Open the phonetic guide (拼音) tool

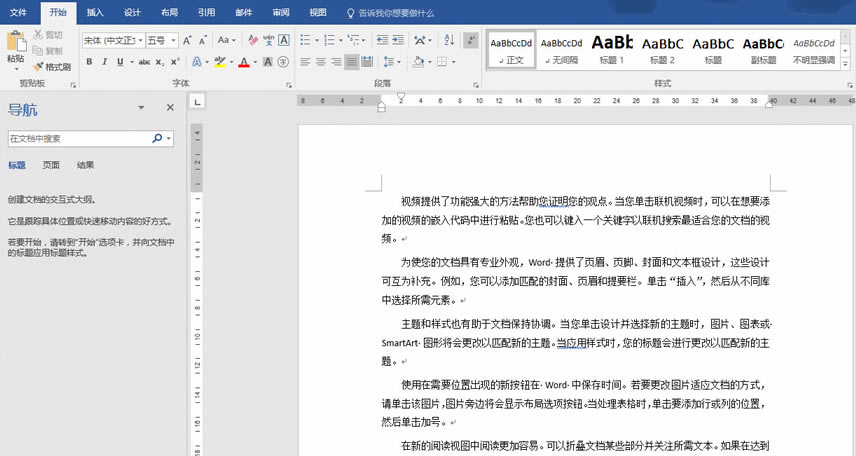pyautogui.click(x=269, y=40)
